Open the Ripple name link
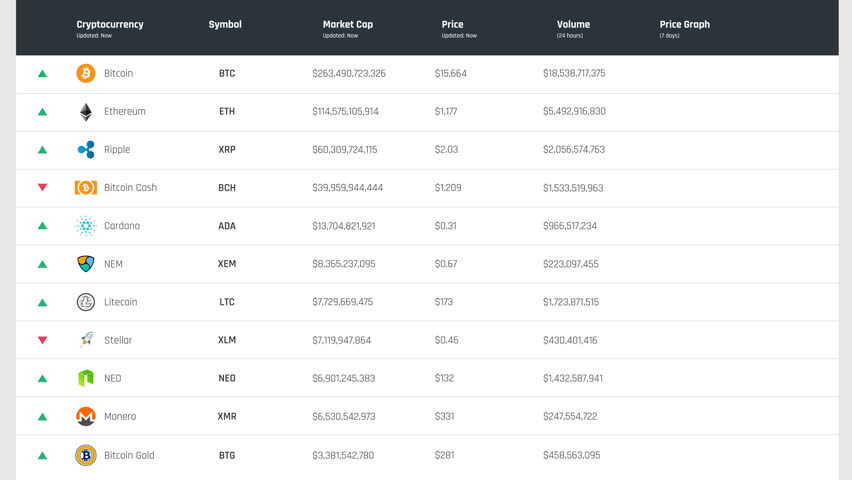Screen dimensions: 852x480 point(117,149)
